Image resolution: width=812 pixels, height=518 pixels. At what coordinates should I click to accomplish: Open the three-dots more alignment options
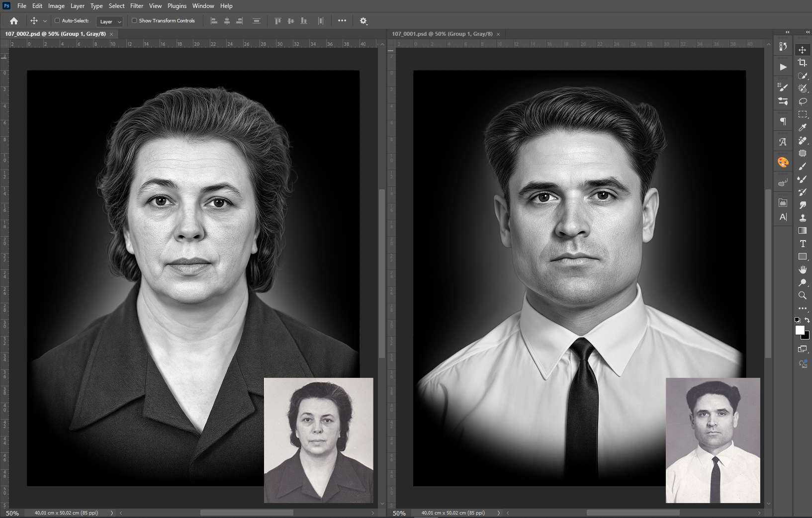tap(342, 21)
